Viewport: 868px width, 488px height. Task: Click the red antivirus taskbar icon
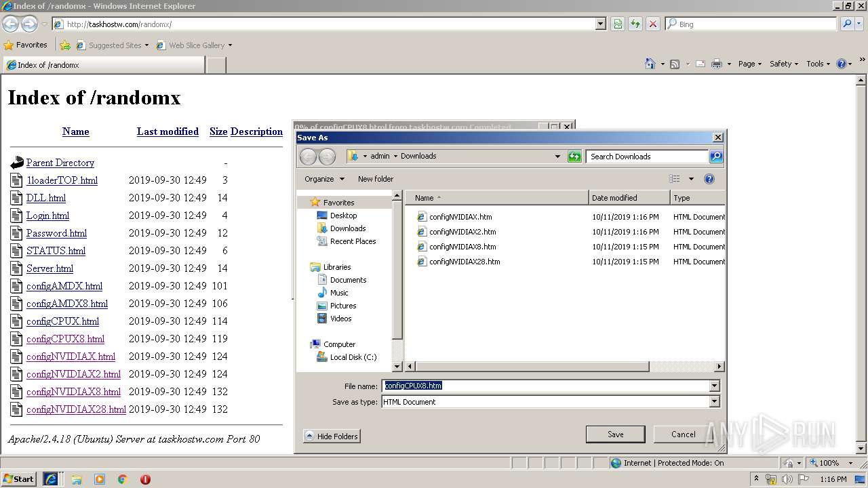pyautogui.click(x=145, y=479)
